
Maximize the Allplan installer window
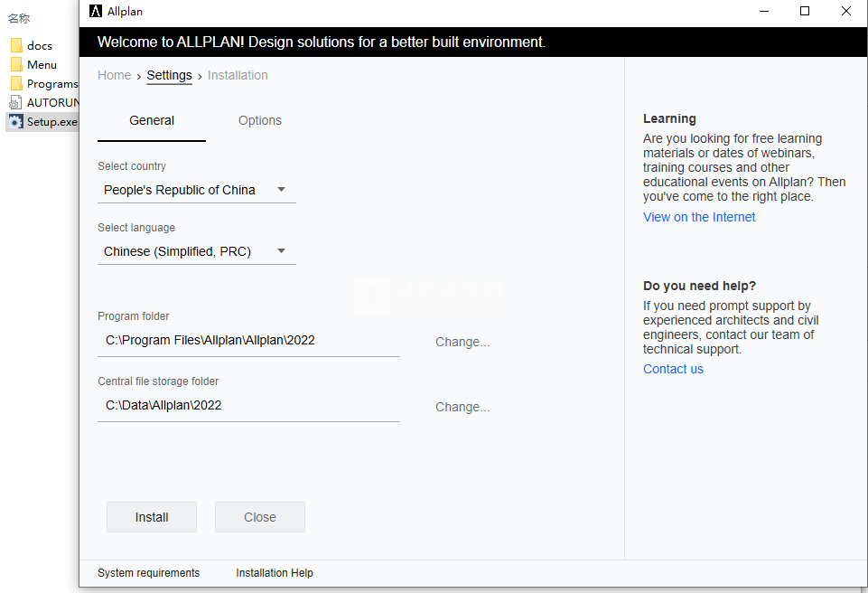pyautogui.click(x=805, y=11)
